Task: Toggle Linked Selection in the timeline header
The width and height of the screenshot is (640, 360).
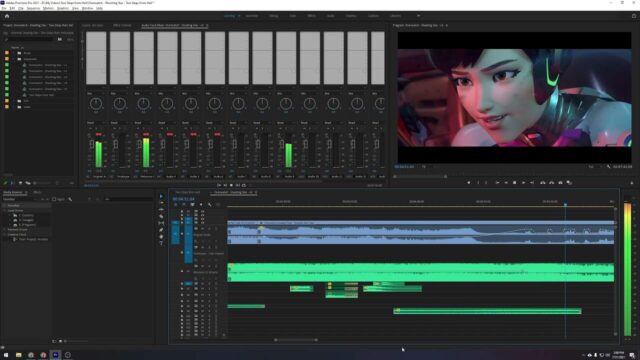Action: tap(192, 204)
